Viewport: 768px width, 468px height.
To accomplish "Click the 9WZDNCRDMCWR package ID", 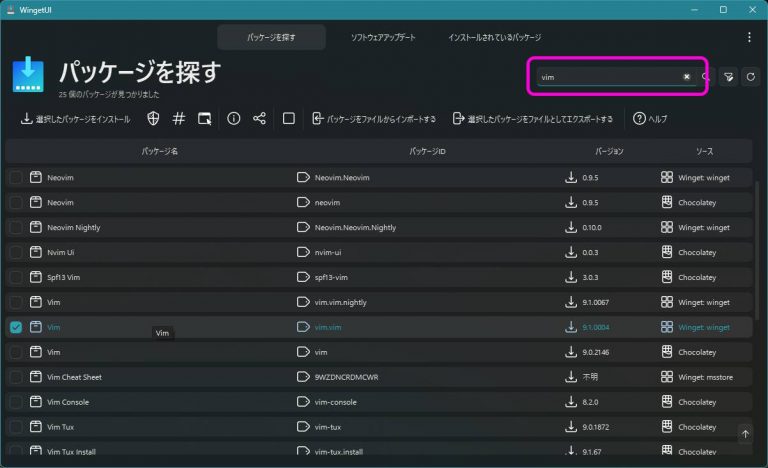I will pos(346,377).
